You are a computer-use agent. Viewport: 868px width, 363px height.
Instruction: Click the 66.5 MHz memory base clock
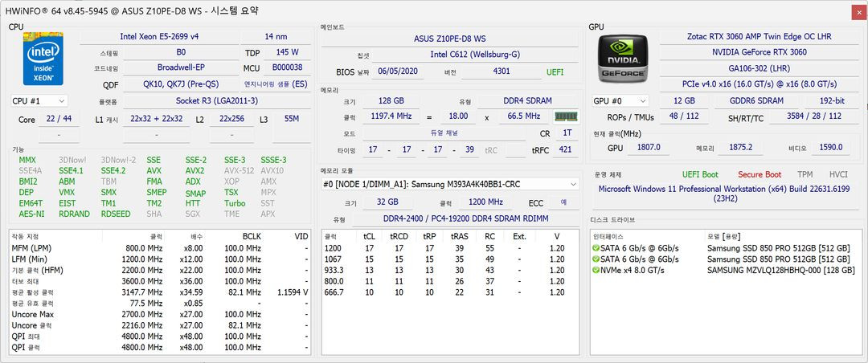tap(523, 116)
